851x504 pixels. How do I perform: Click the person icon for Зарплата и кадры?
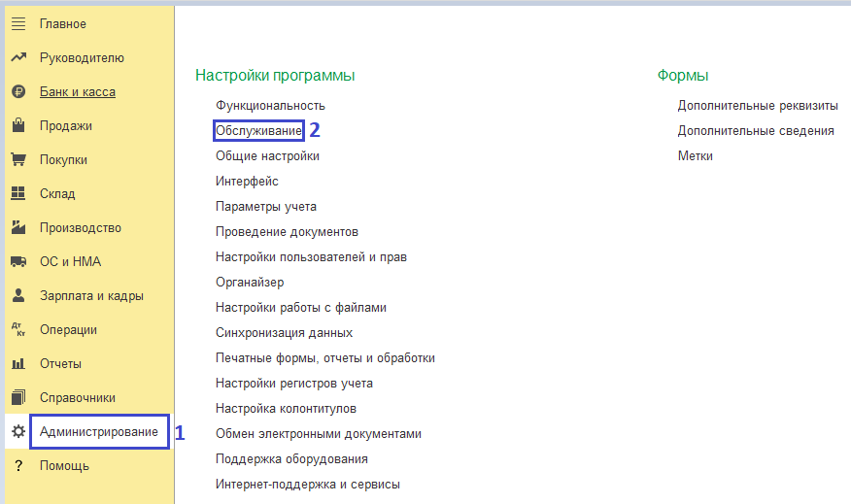click(x=17, y=296)
